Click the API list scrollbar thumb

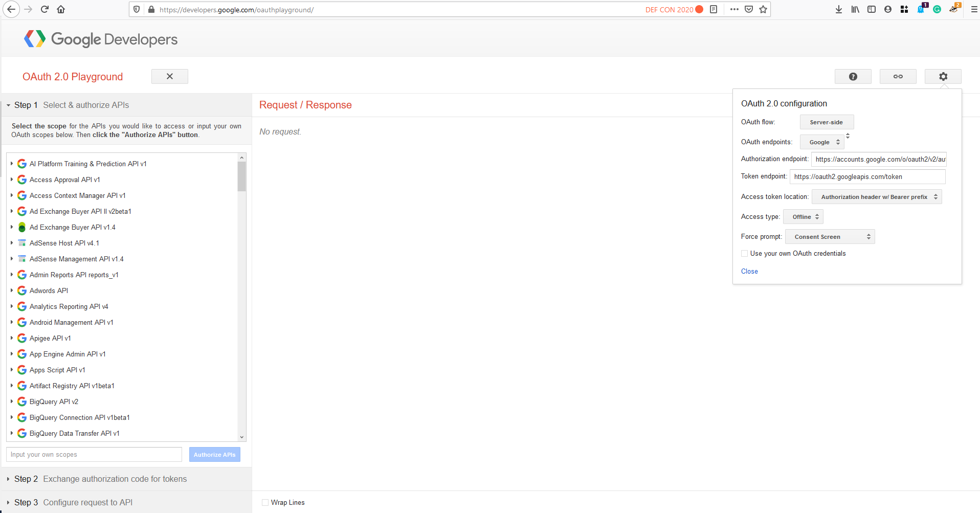[242, 176]
